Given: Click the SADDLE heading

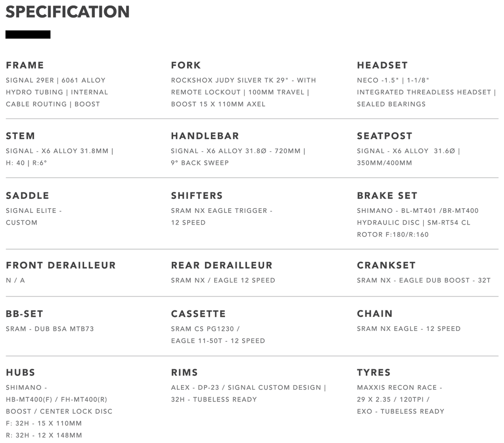Looking at the screenshot, I should (x=27, y=195).
